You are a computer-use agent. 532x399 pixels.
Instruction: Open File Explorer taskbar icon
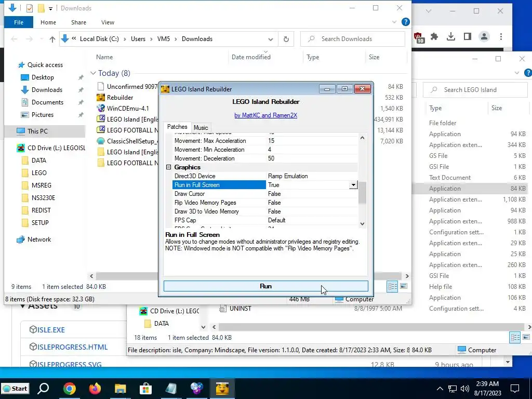[121, 389]
